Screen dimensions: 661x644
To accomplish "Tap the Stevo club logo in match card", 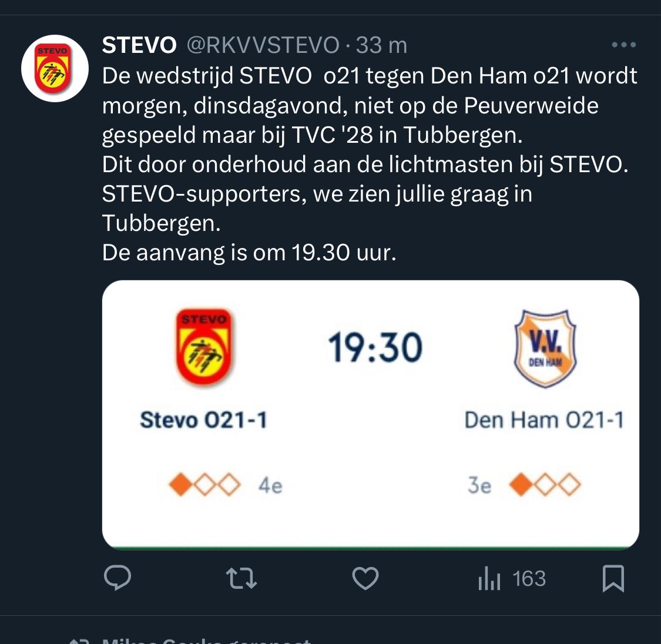I will (x=204, y=347).
